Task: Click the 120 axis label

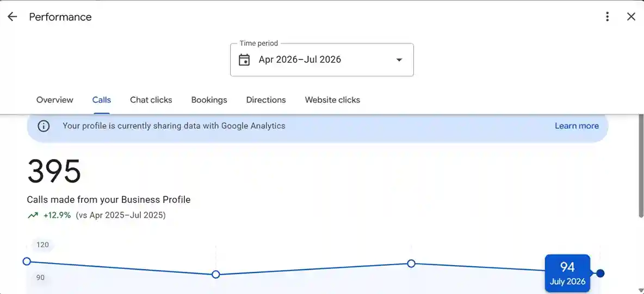Action: tap(43, 245)
